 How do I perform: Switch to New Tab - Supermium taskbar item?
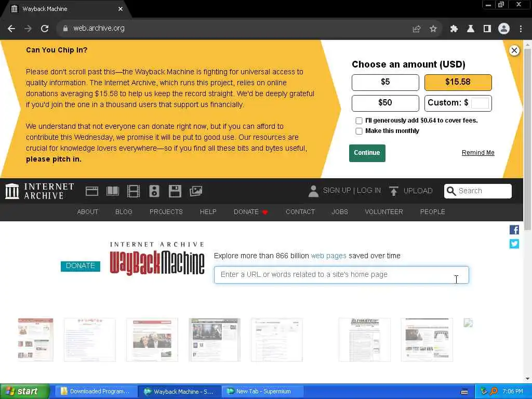click(262, 392)
